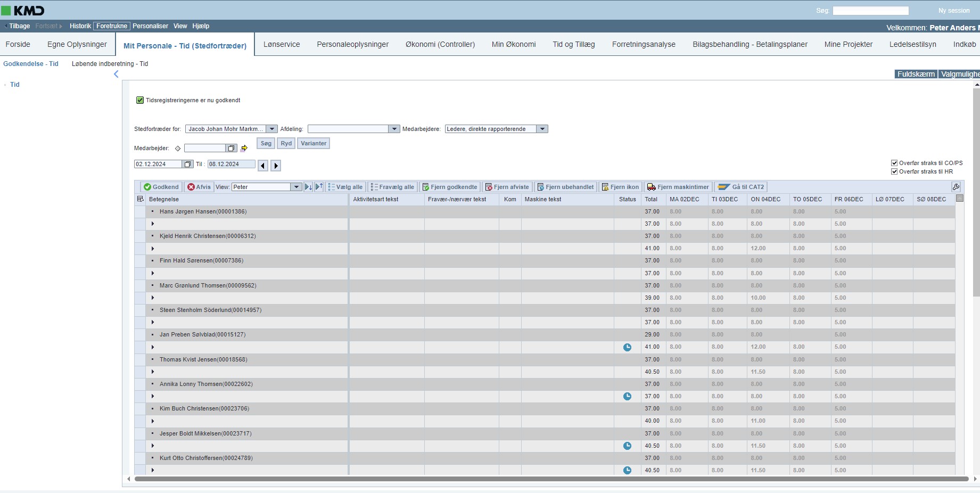This screenshot has width=980, height=493.
Task: Uncheck Overfør straks til HR
Action: (x=894, y=171)
